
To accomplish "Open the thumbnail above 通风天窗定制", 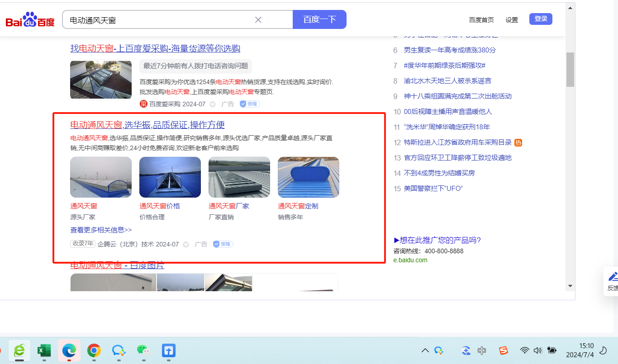I will click(x=309, y=177).
